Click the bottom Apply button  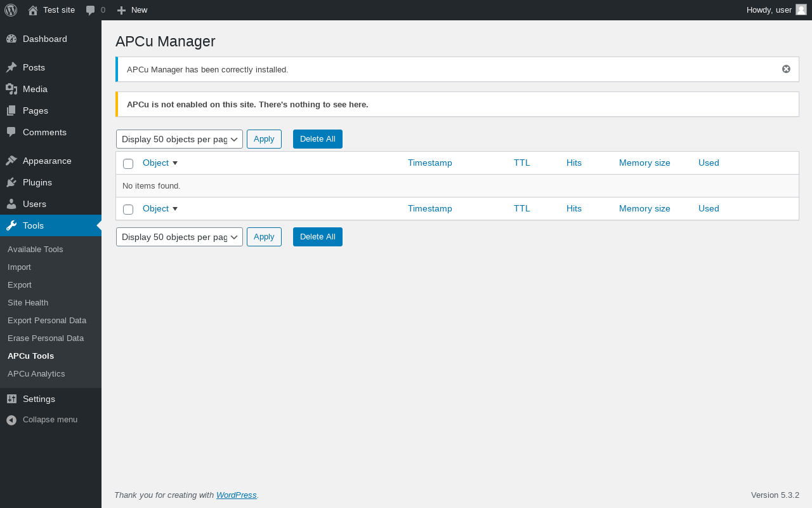click(264, 237)
